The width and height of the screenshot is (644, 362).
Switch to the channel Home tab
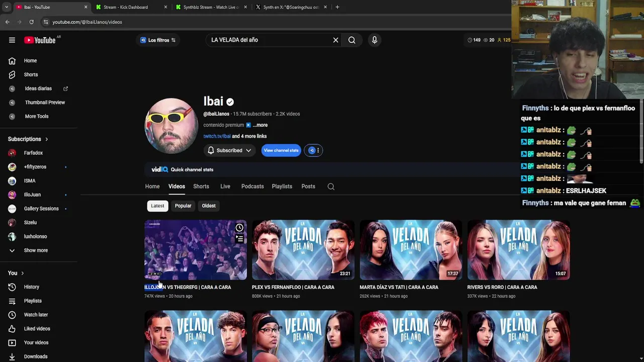[152, 187]
